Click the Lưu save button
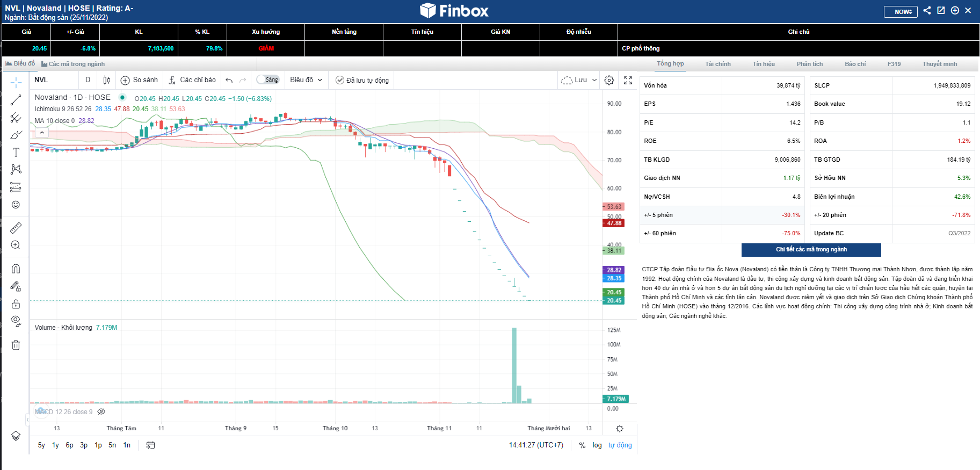This screenshot has height=470, width=980. pyautogui.click(x=574, y=80)
